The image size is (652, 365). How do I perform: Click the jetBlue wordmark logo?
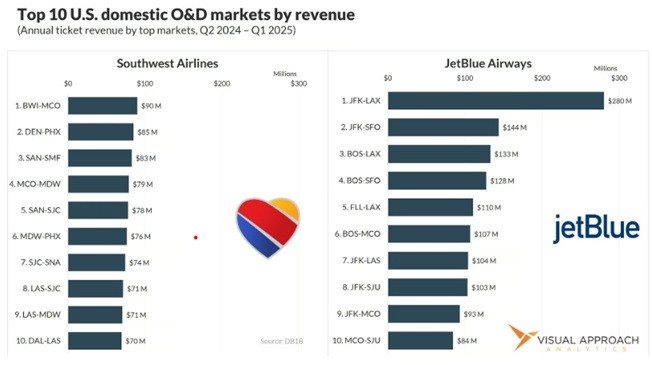(x=596, y=228)
